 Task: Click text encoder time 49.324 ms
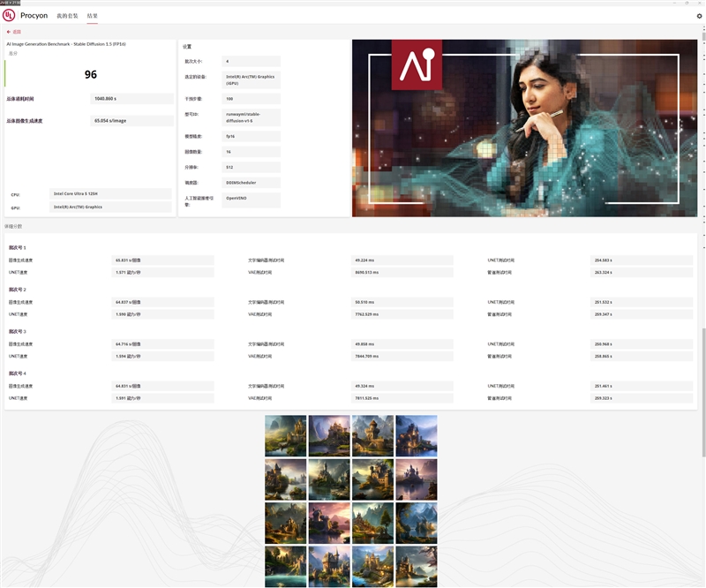402,386
